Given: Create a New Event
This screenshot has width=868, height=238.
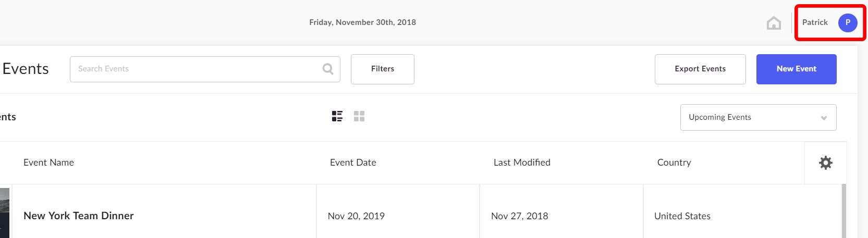Looking at the screenshot, I should coord(797,69).
